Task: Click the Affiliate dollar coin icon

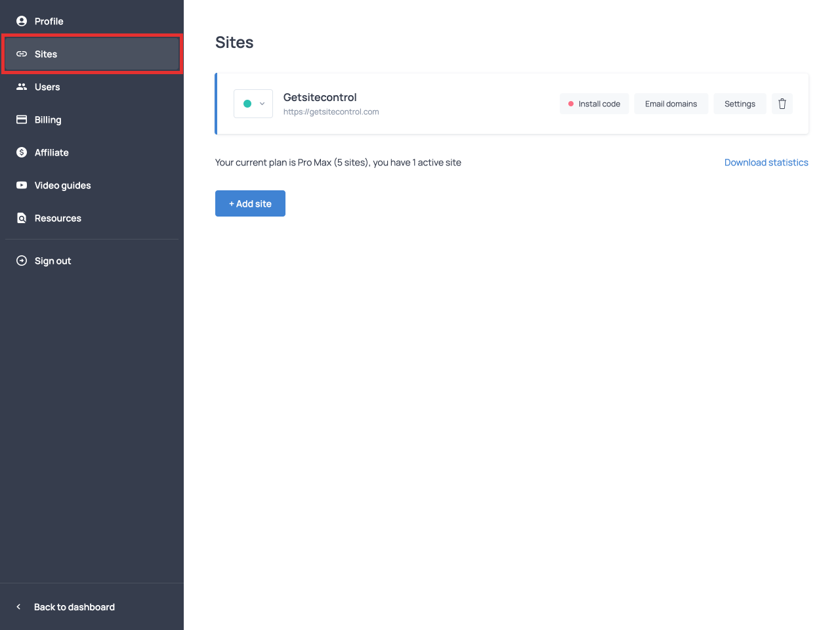Action: (22, 152)
